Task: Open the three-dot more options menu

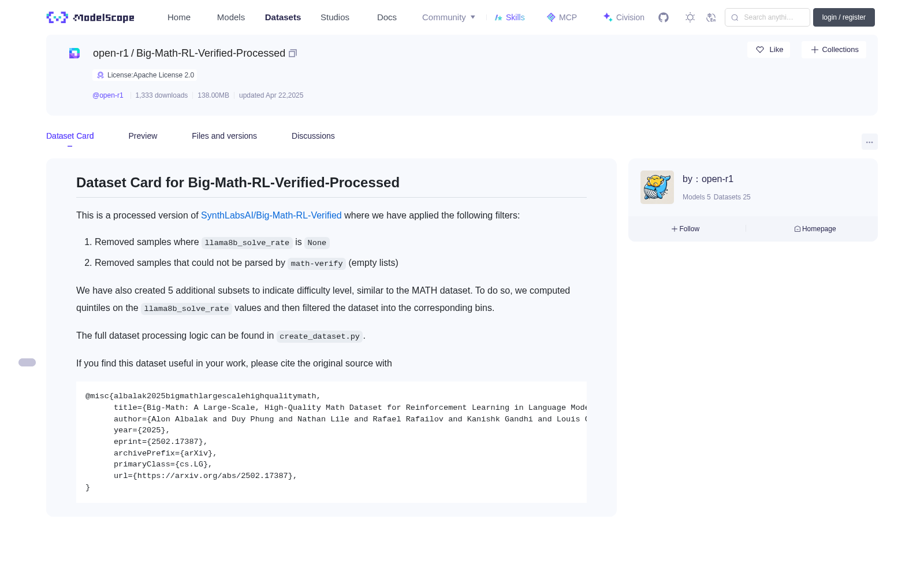Action: click(869, 142)
